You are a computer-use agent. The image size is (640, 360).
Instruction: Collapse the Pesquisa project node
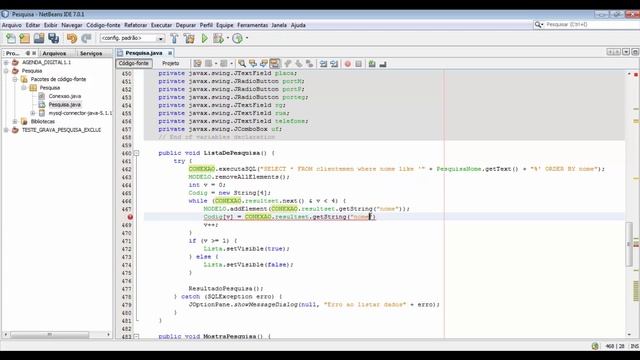[x=6, y=71]
